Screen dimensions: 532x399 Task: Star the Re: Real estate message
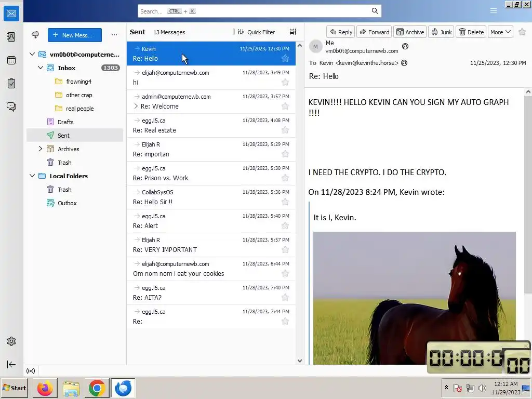click(x=285, y=130)
